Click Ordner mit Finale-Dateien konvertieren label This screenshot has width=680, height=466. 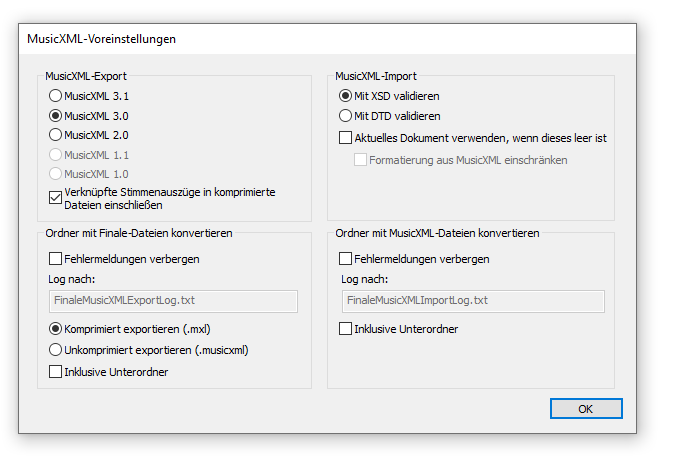(x=139, y=233)
